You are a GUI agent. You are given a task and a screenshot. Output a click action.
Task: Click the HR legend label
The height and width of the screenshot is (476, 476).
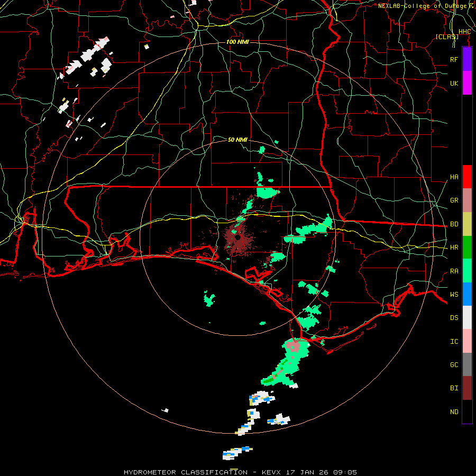[x=454, y=248]
